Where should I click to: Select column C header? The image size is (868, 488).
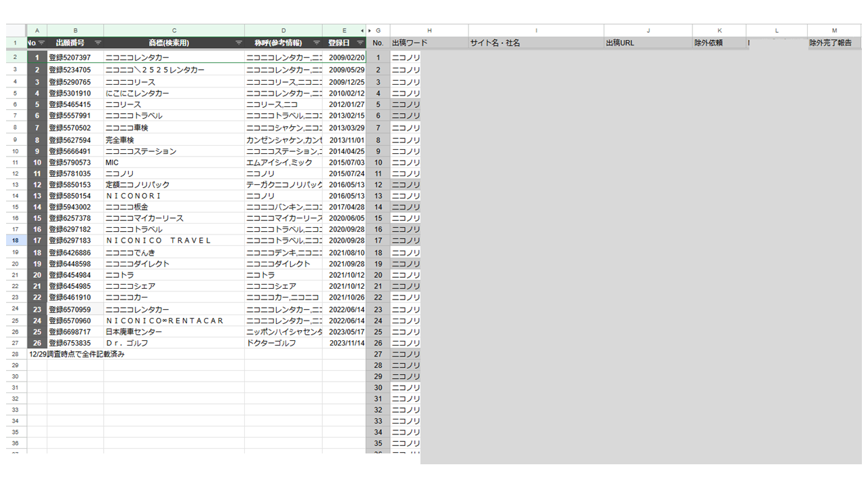[174, 30]
